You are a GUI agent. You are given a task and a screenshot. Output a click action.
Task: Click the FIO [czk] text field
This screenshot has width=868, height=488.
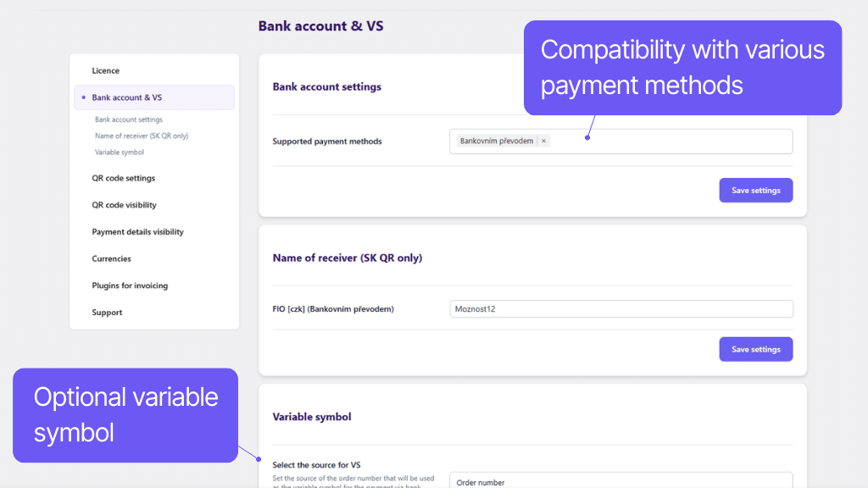click(620, 308)
